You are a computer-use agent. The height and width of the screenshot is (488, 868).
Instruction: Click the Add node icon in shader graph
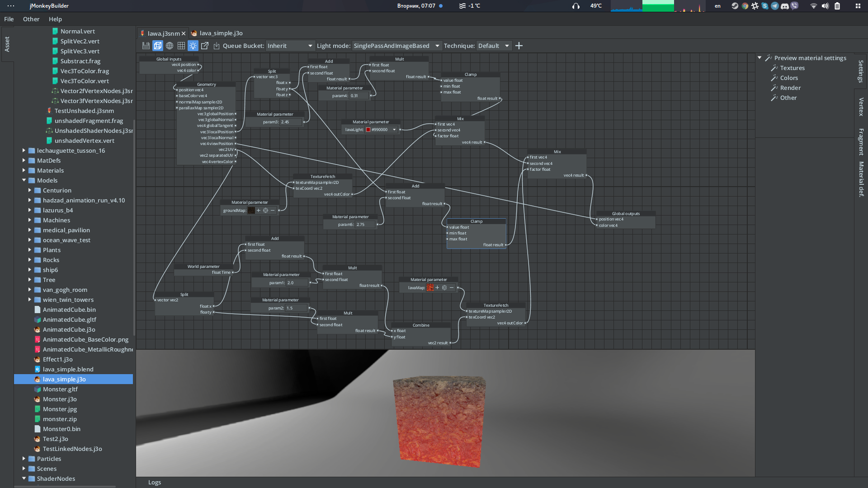point(519,45)
